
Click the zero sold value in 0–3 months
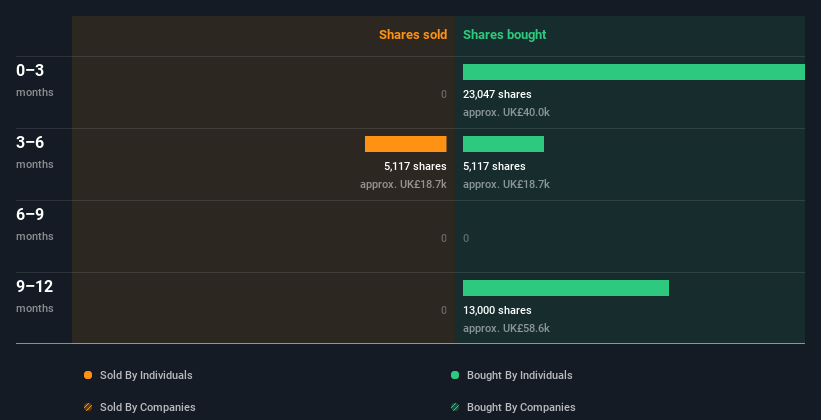pos(444,94)
